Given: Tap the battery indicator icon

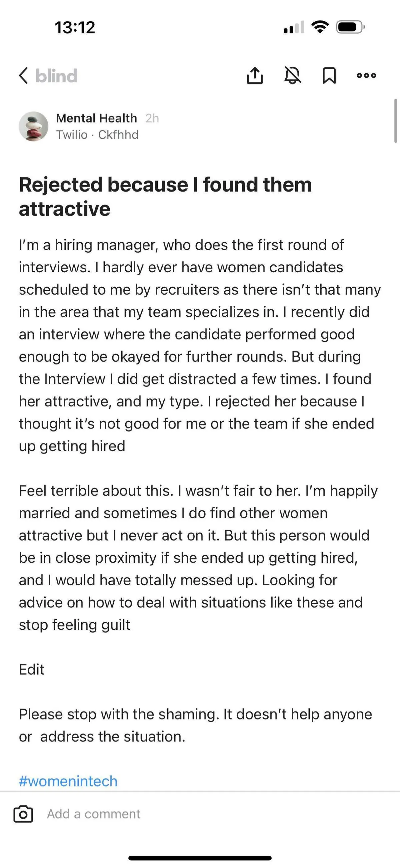Looking at the screenshot, I should coord(350,27).
